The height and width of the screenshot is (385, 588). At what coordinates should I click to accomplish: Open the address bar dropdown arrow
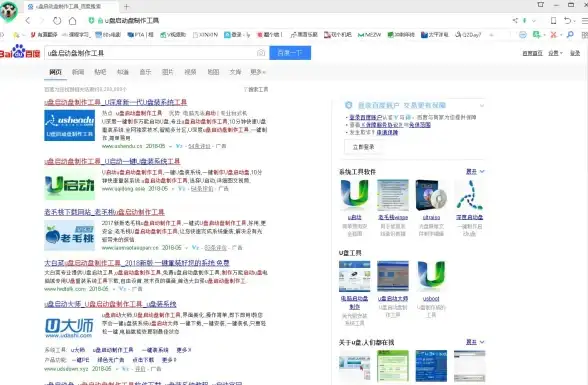(x=534, y=21)
